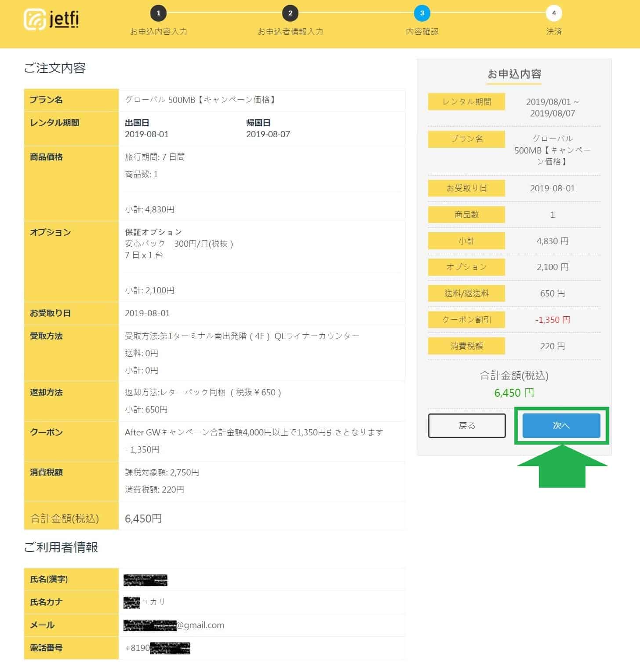
Task: Click the jetfi logo icon
Action: (x=35, y=20)
